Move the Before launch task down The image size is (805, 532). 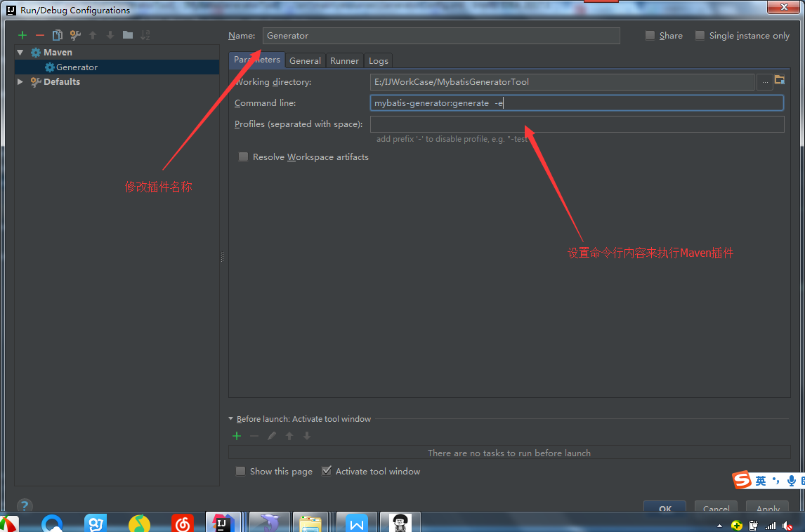[306, 436]
